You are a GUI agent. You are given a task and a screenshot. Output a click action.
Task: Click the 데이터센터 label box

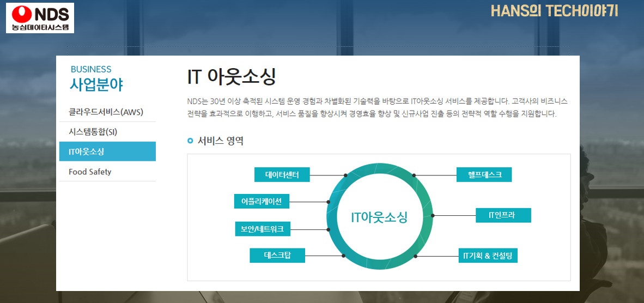click(x=282, y=175)
